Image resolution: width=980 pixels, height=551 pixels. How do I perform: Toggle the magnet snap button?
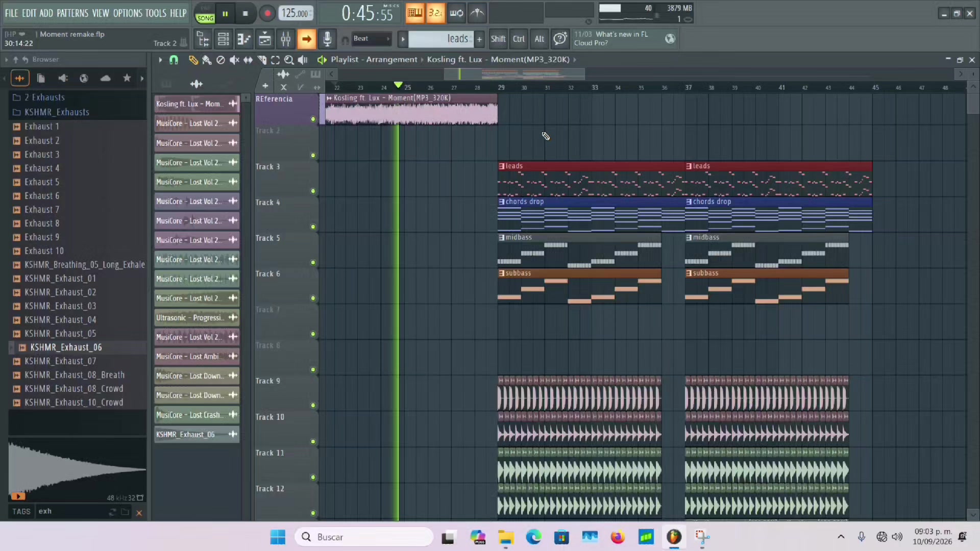tap(174, 60)
